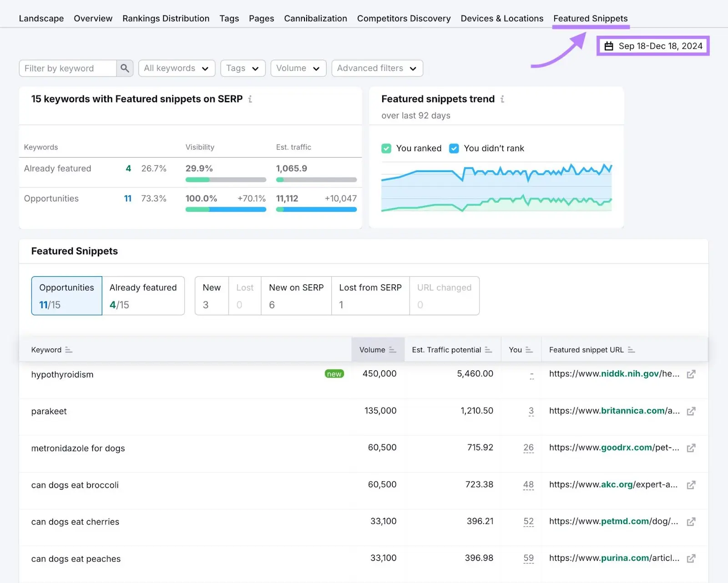This screenshot has width=728, height=583.
Task: Open the hypothyroidism snippet via its external link icon
Action: (x=691, y=374)
